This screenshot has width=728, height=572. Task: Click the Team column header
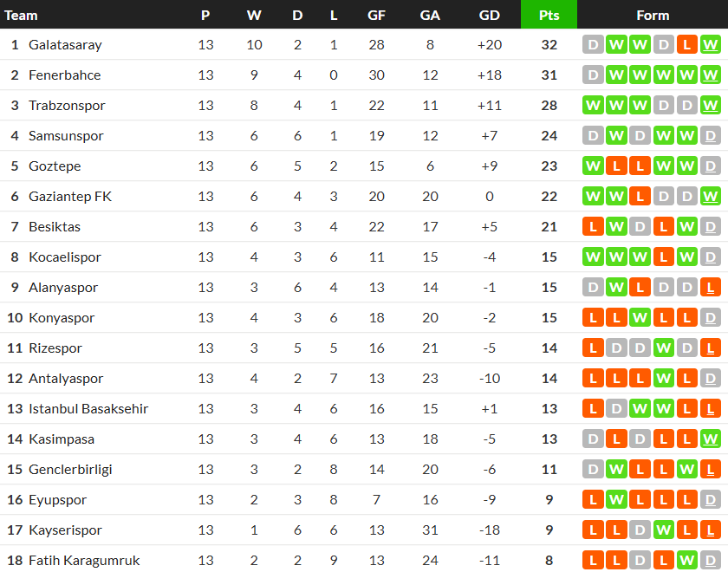pyautogui.click(x=22, y=15)
